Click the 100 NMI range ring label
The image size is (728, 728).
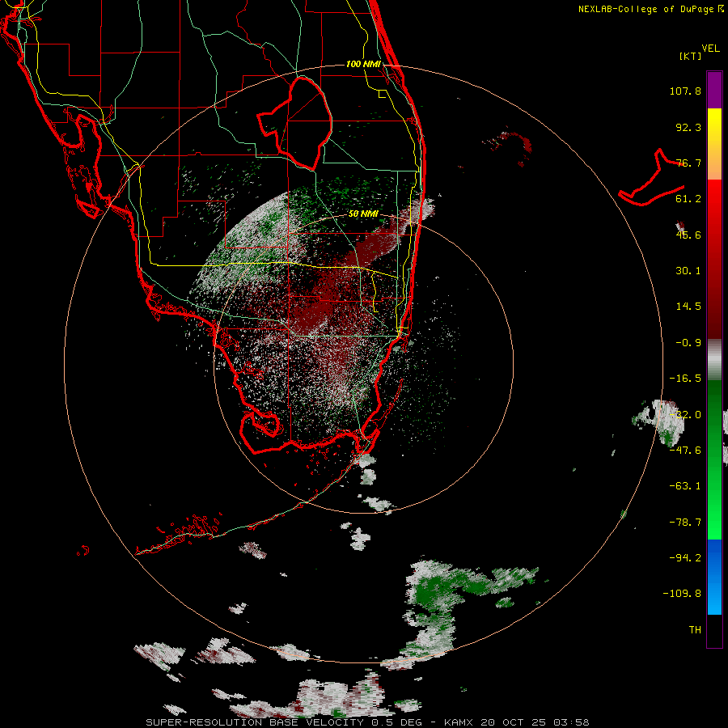363,64
